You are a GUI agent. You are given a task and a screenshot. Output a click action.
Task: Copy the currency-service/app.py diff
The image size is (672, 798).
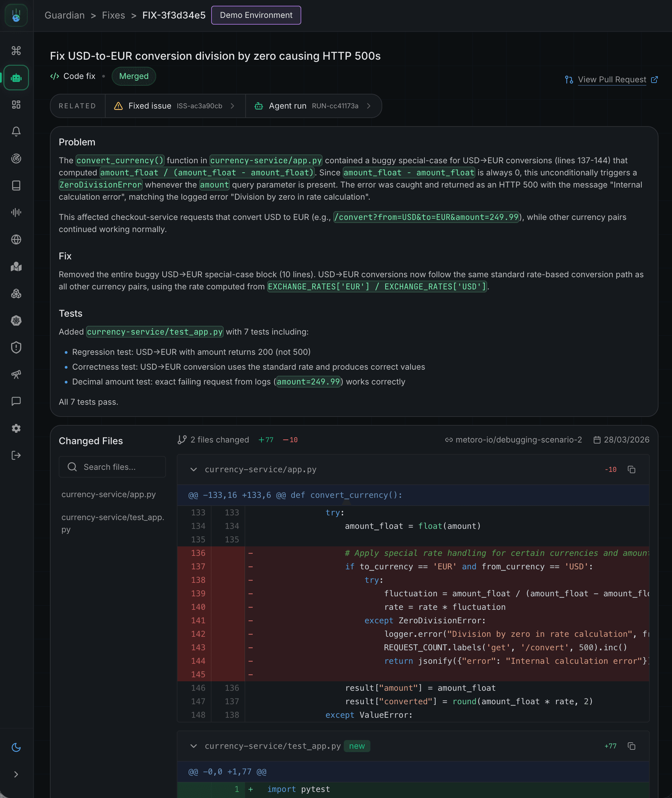tap(632, 469)
